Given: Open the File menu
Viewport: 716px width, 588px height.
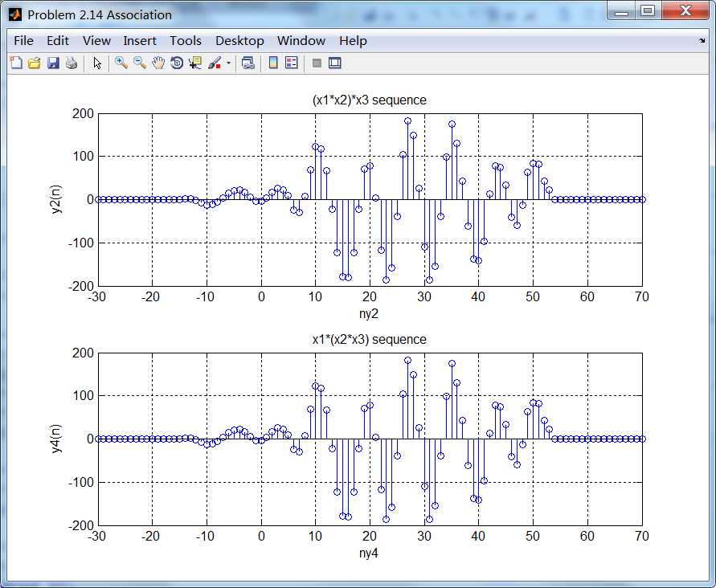Looking at the screenshot, I should click(24, 41).
